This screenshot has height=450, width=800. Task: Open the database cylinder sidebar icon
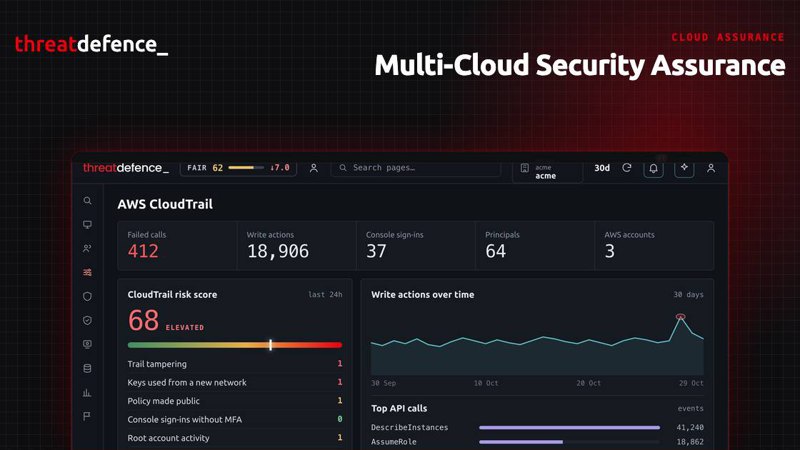click(87, 368)
